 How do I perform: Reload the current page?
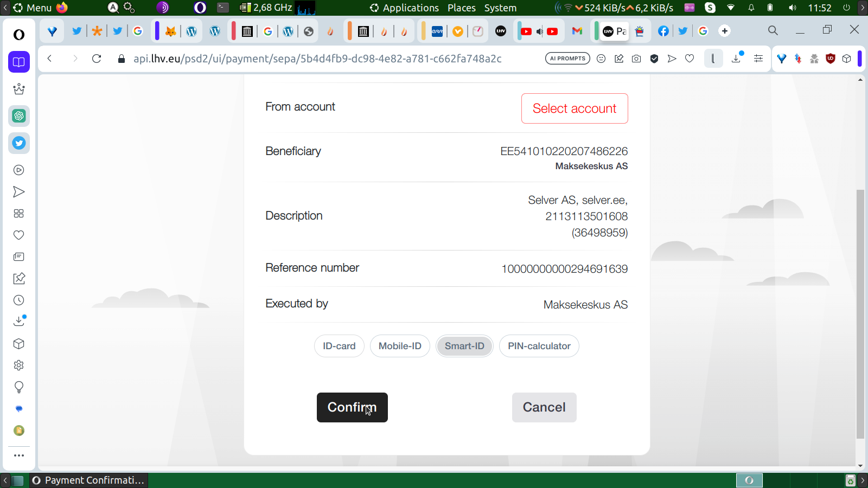pos(97,59)
